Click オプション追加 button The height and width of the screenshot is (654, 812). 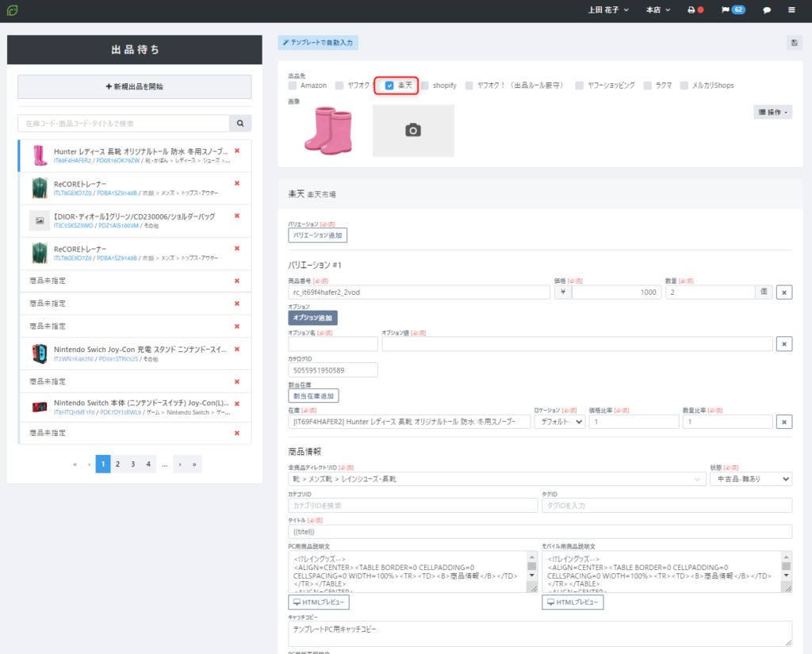click(x=312, y=318)
